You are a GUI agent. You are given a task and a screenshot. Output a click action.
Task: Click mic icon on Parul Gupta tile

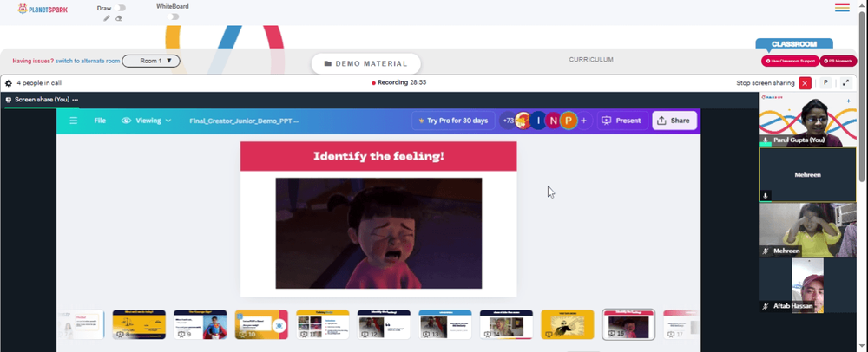[766, 140]
